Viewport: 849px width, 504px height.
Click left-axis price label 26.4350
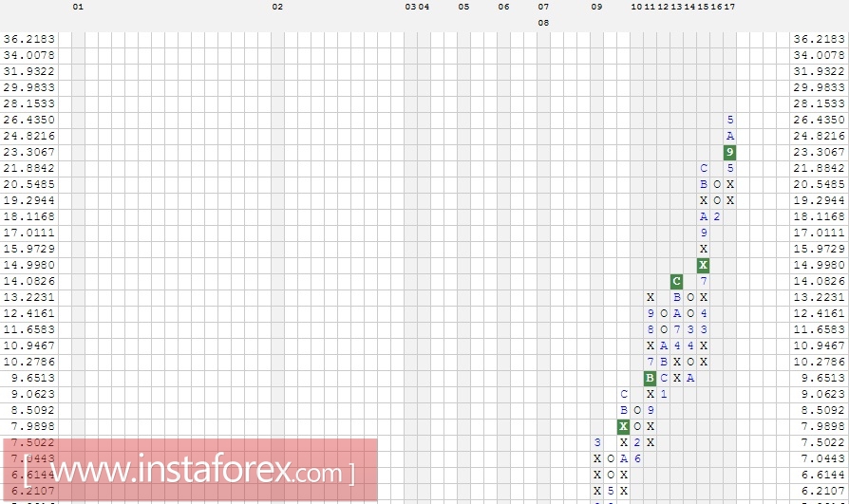click(29, 120)
